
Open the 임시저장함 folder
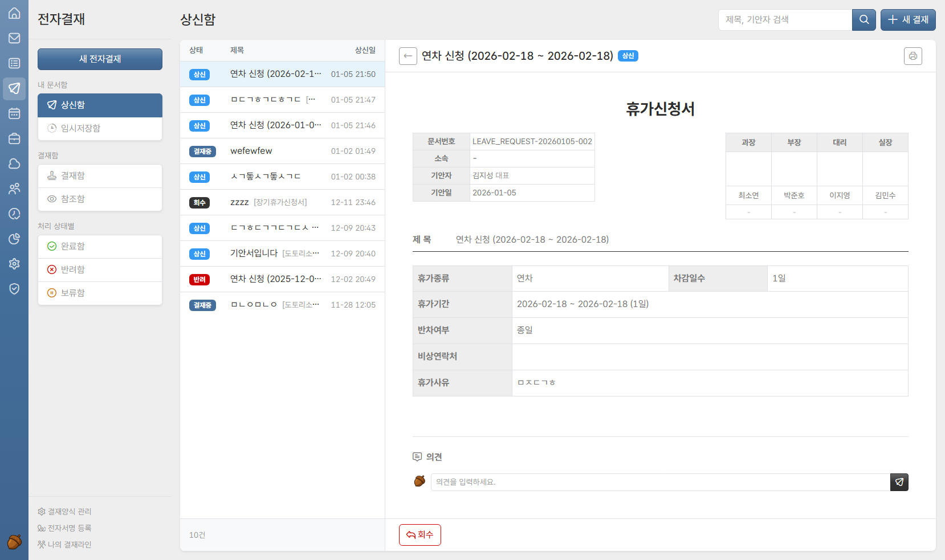coord(100,129)
